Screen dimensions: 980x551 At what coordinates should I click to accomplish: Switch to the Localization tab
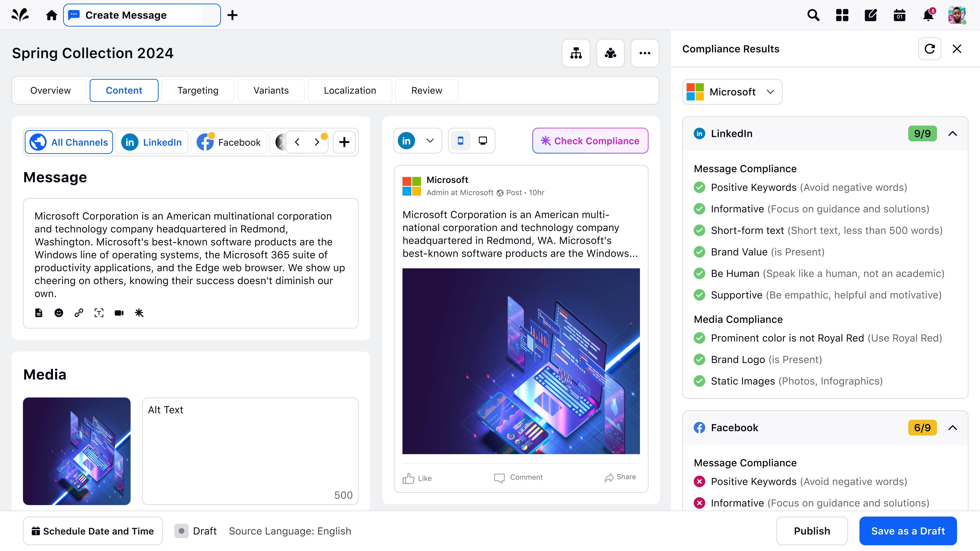[350, 90]
